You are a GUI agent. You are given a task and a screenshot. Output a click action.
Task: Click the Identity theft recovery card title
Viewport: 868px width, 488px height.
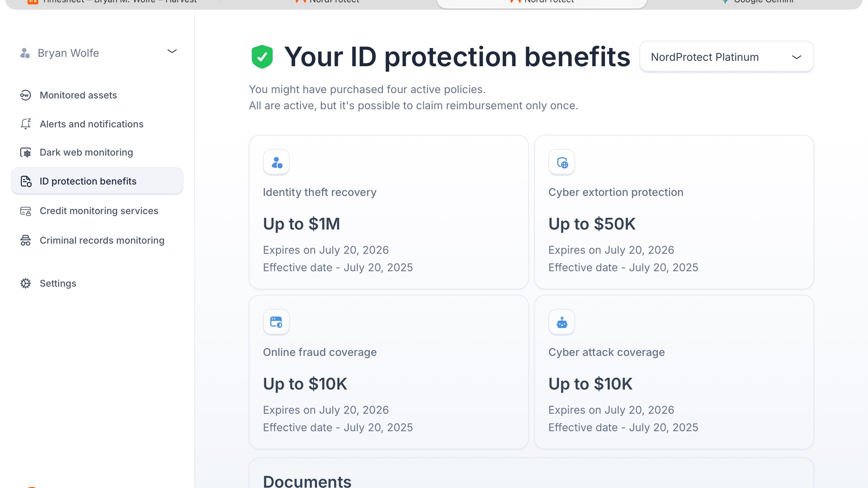point(320,192)
